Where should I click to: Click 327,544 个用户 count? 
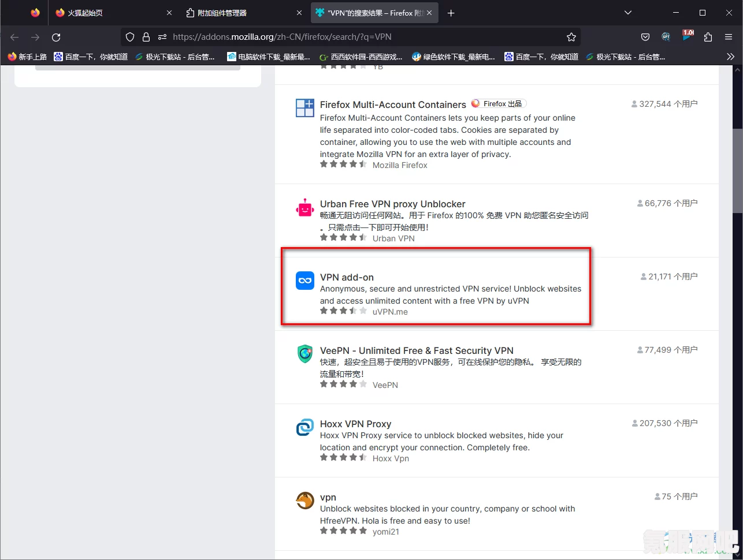664,104
